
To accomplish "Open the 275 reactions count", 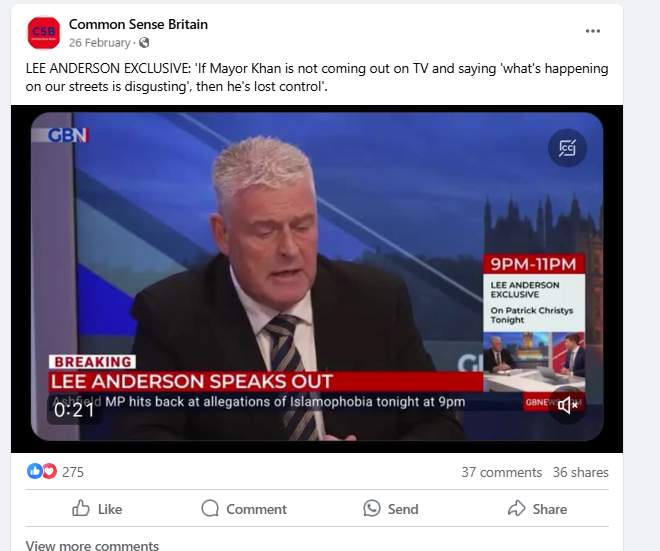I will [73, 472].
